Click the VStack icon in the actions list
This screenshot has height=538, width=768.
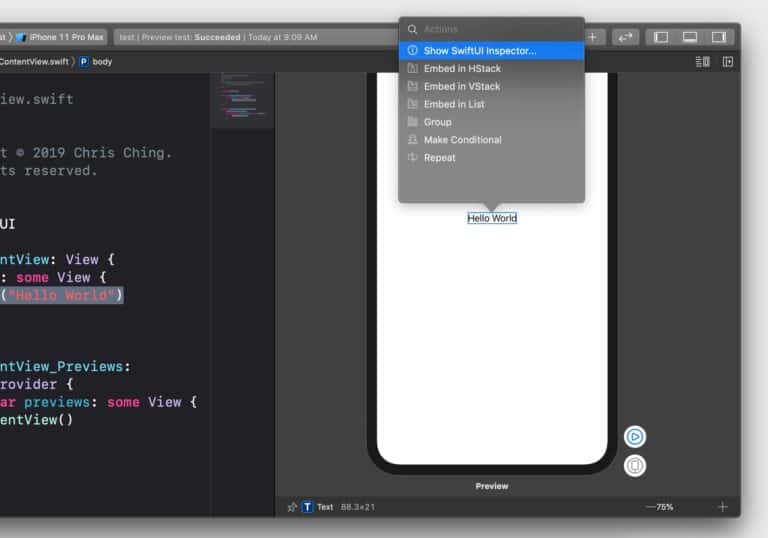point(412,86)
